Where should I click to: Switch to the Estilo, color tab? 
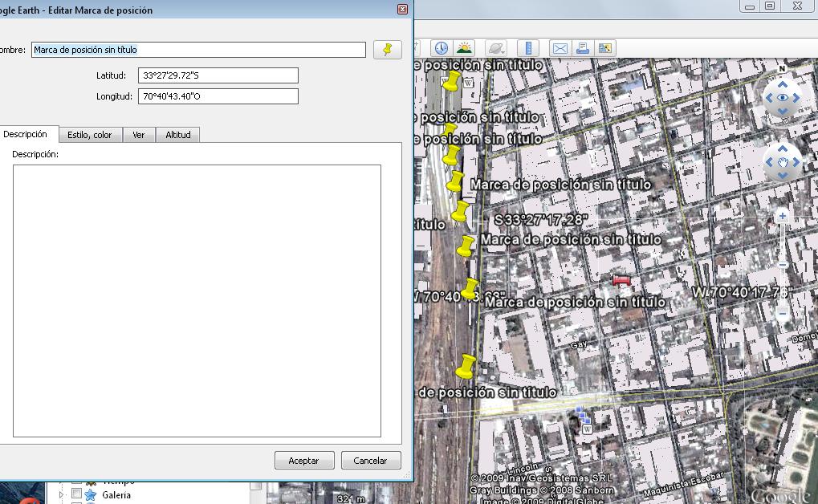[x=89, y=135]
